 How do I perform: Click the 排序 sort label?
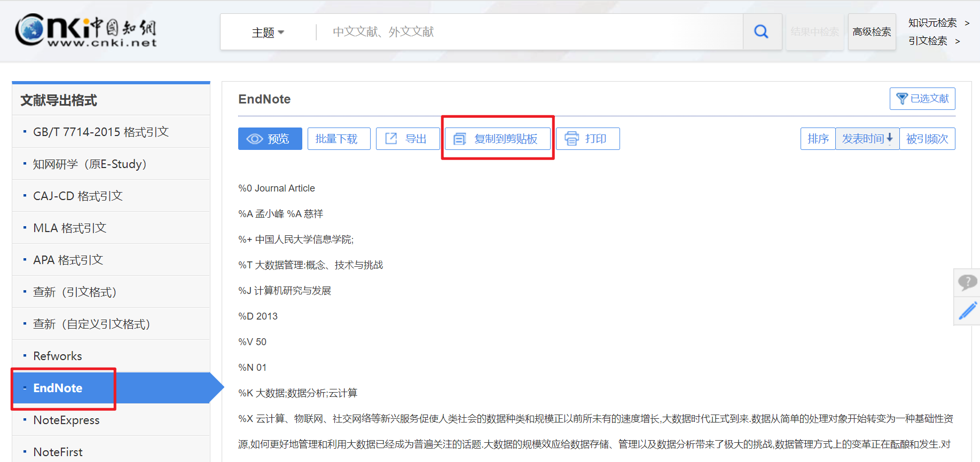pos(818,139)
